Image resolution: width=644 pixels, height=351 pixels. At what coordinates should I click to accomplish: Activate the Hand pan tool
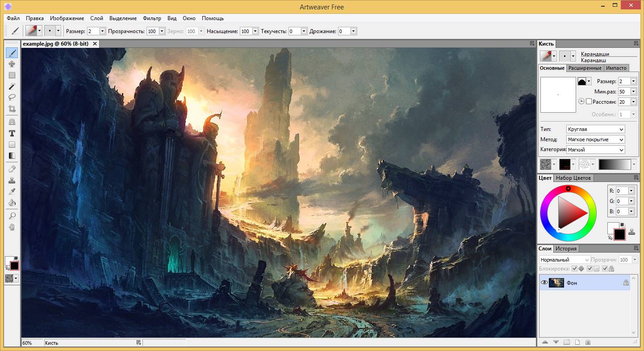[12, 227]
